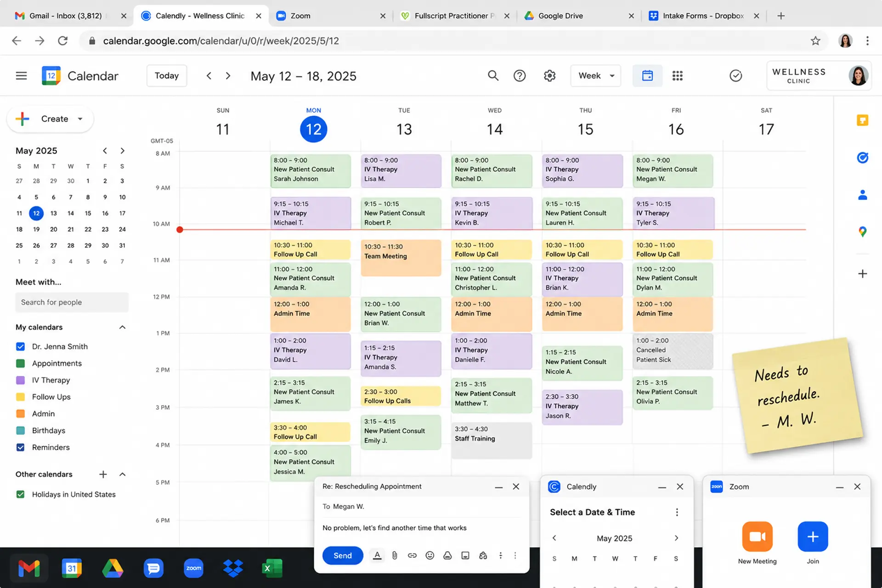Viewport: 882px width, 588px height.
Task: Toggle Reminders calendar checkbox
Action: point(20,447)
